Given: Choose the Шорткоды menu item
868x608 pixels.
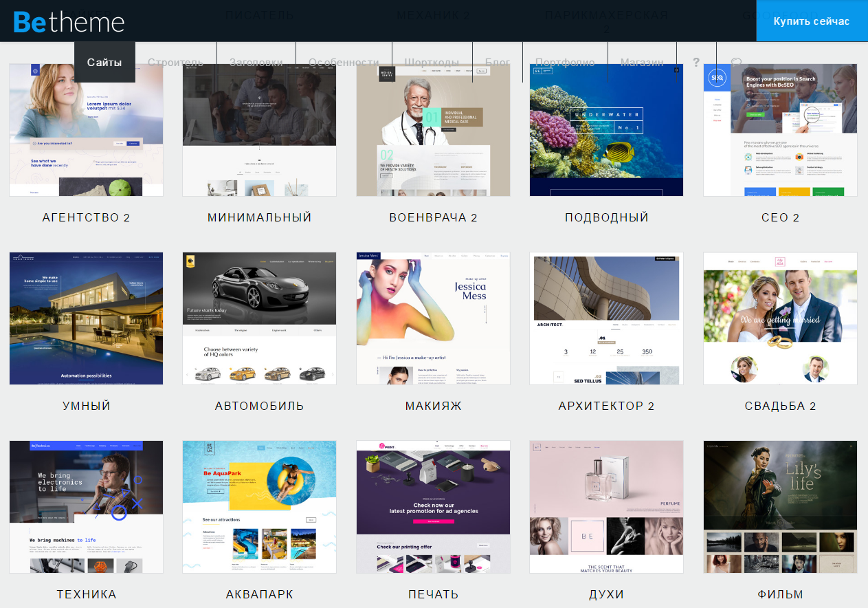Looking at the screenshot, I should pyautogui.click(x=432, y=63).
